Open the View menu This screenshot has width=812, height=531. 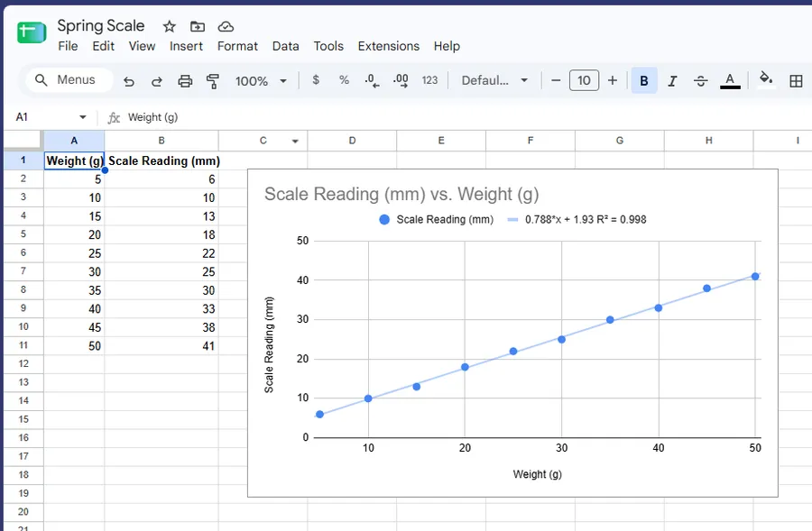(142, 46)
